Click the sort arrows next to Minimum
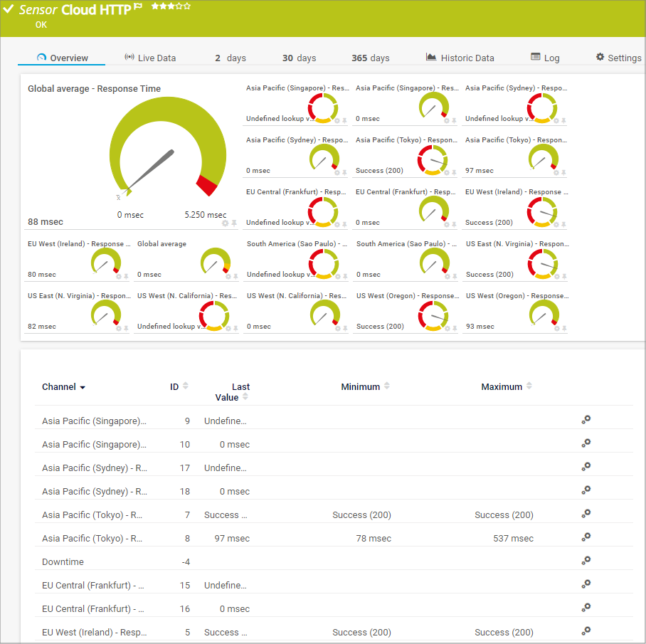646x644 pixels. point(387,386)
